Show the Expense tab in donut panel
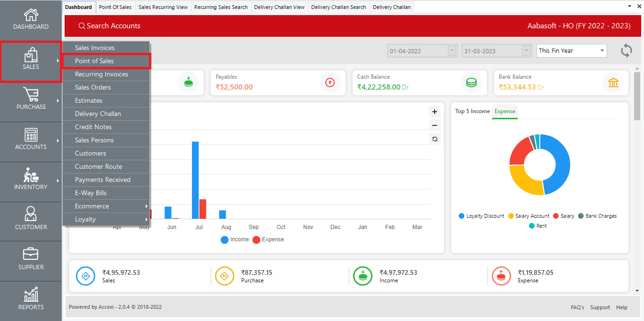This screenshot has height=321, width=644. (x=505, y=111)
